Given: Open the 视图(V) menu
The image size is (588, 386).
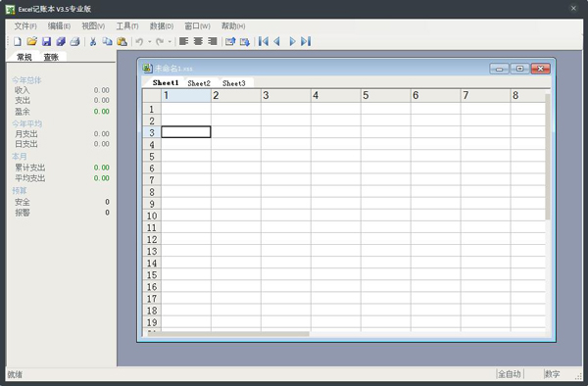Looking at the screenshot, I should click(93, 25).
